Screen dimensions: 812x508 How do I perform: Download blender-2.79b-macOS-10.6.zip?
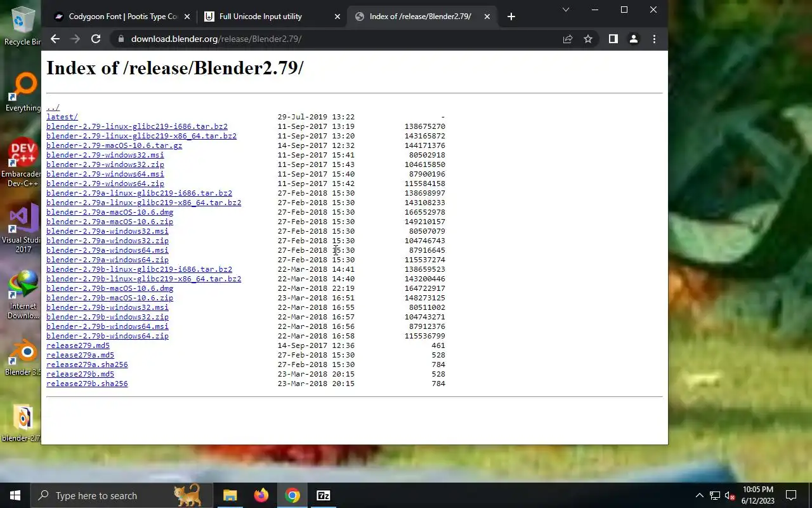[x=110, y=298]
